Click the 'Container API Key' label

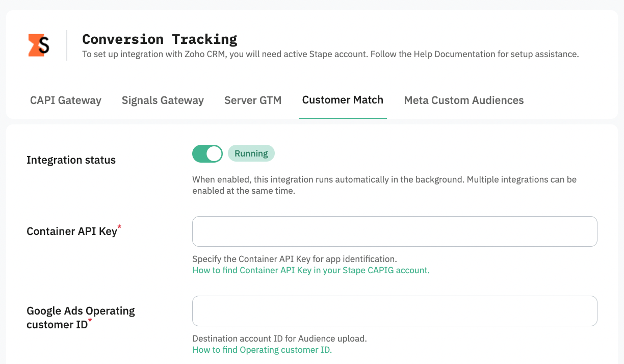click(x=74, y=231)
